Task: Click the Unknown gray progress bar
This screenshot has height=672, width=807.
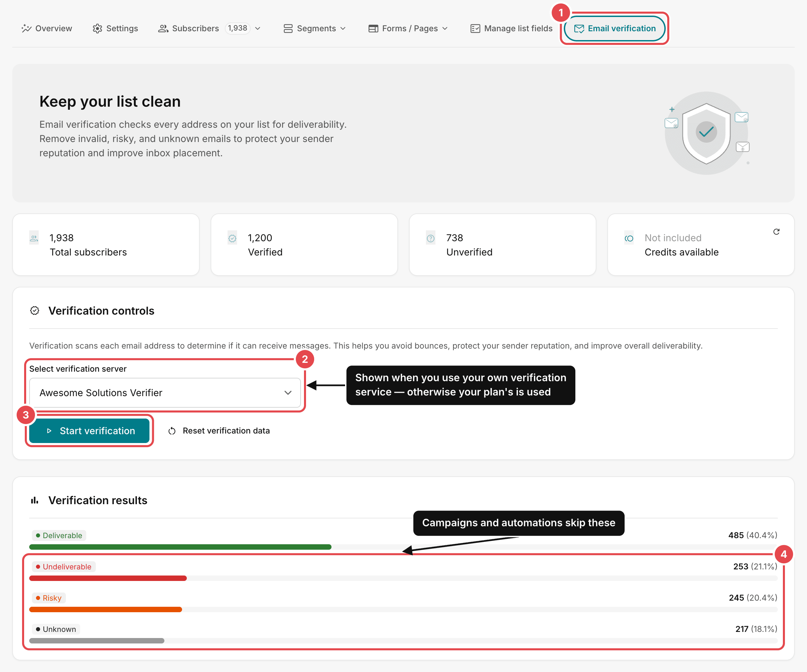Action: coord(97,640)
